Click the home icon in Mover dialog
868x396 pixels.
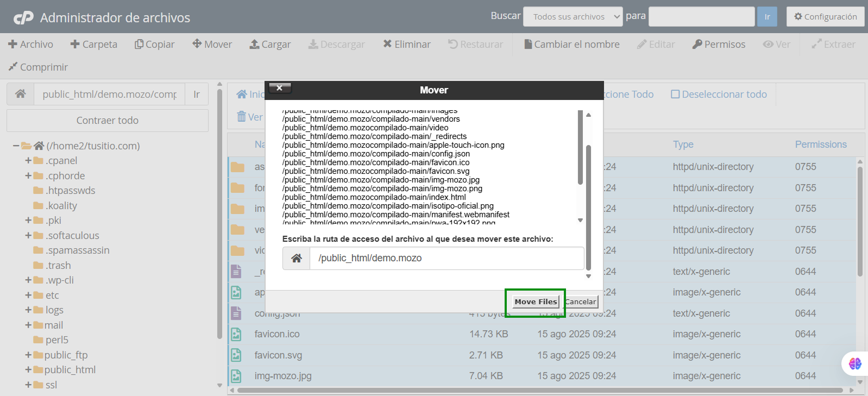296,259
